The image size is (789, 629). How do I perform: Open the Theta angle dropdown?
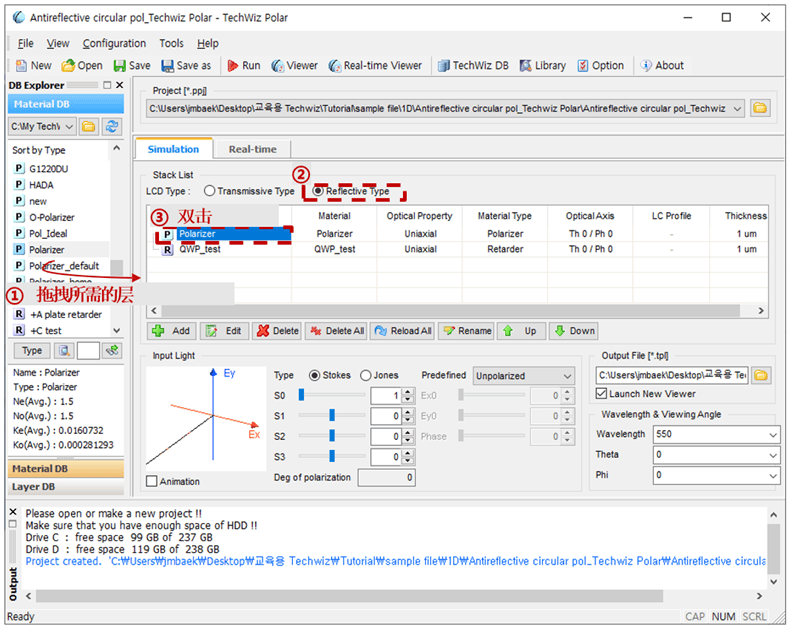(x=773, y=455)
